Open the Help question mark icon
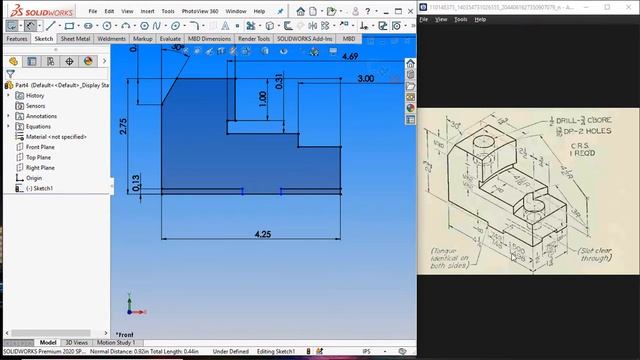 (x=368, y=11)
